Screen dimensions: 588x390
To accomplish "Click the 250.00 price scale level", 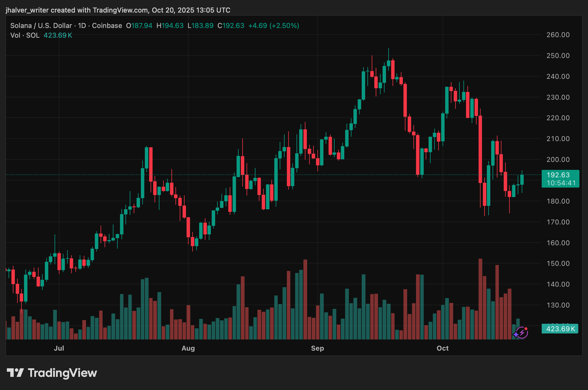I will click(x=558, y=56).
